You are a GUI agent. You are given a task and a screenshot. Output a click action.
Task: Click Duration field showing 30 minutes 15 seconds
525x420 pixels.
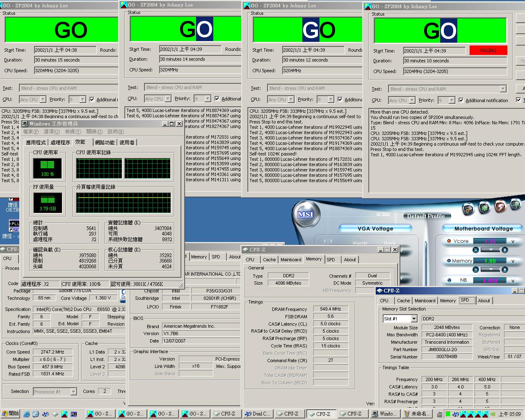tap(76, 60)
